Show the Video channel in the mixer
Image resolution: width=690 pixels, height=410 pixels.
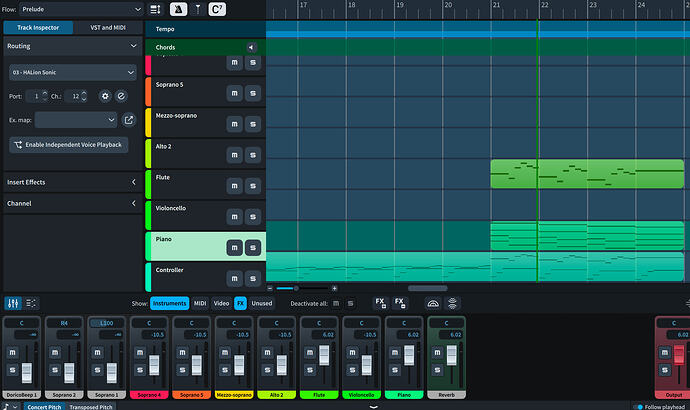[x=221, y=303]
